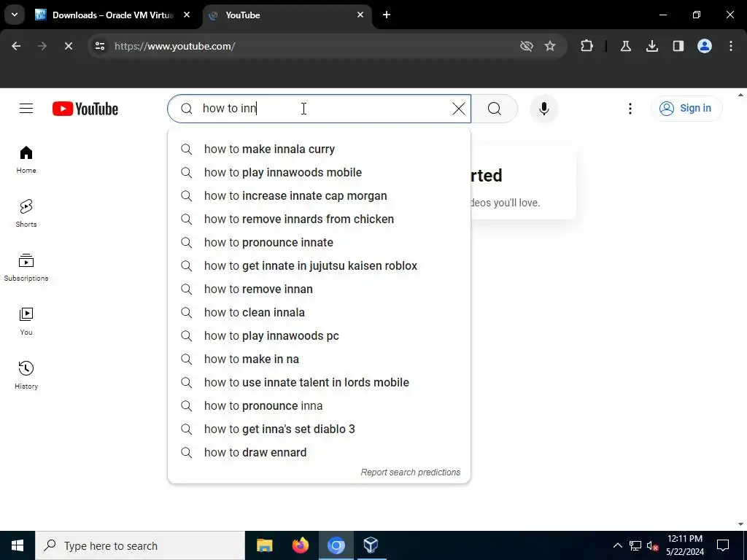The width and height of the screenshot is (747, 560).
Task: Switch to the Downloads – Oracle VM VirtualBox tab
Action: (x=112, y=15)
